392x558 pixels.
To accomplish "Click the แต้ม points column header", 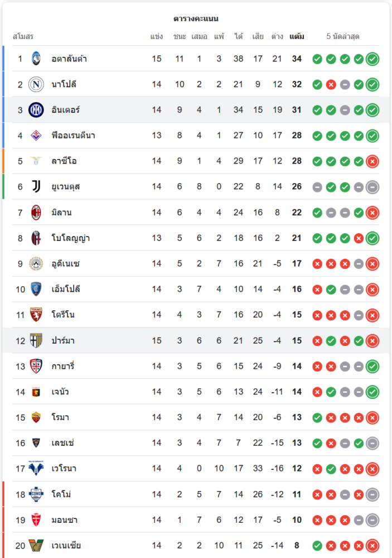I will click(x=297, y=37).
